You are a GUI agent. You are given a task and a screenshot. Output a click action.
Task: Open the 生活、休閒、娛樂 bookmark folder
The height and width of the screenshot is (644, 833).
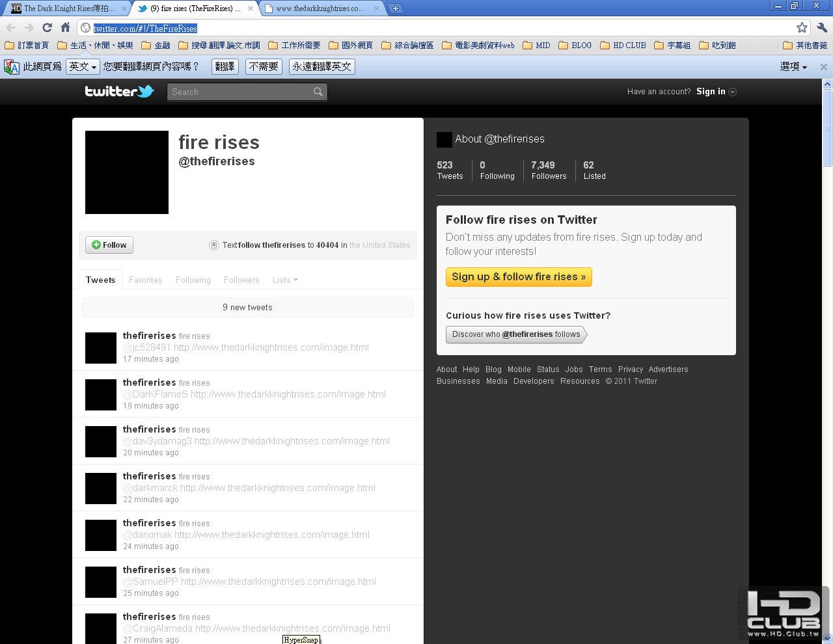coord(95,46)
